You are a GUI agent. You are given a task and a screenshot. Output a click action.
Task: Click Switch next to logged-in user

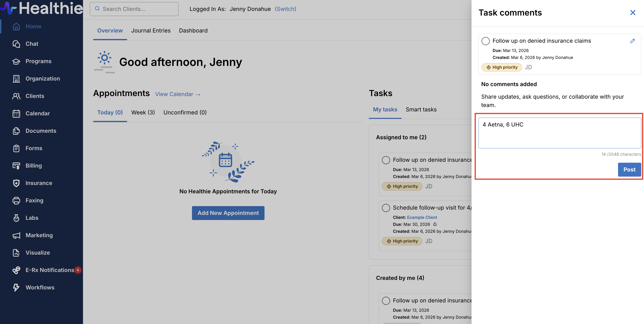285,9
